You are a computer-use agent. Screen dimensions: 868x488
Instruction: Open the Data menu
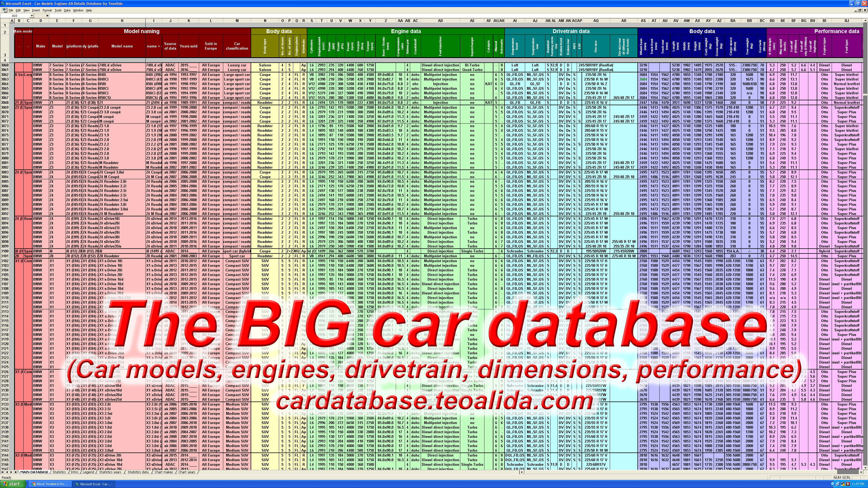(x=67, y=11)
